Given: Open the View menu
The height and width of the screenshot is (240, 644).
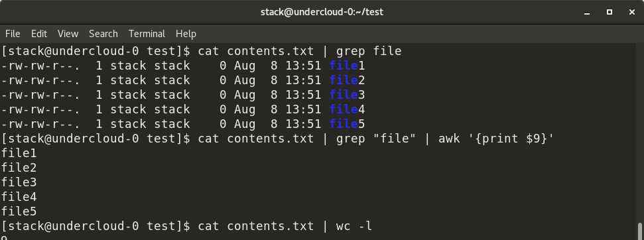Looking at the screenshot, I should pyautogui.click(x=68, y=34).
